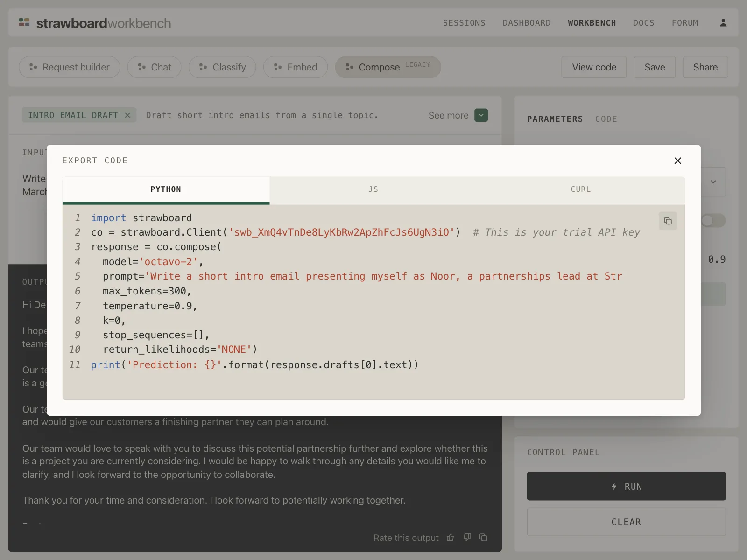
Task: Go to DASHBOARD in top navigation
Action: coord(527,23)
